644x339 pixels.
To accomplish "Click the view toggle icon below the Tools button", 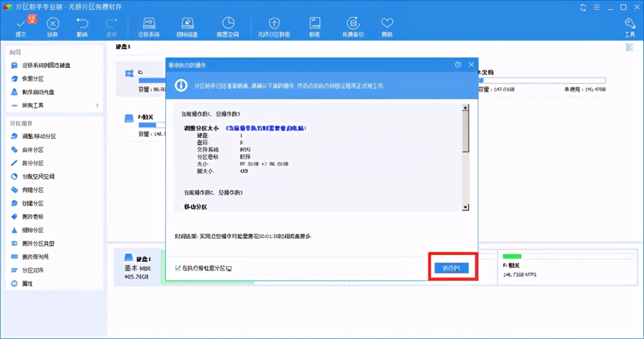I will (629, 48).
